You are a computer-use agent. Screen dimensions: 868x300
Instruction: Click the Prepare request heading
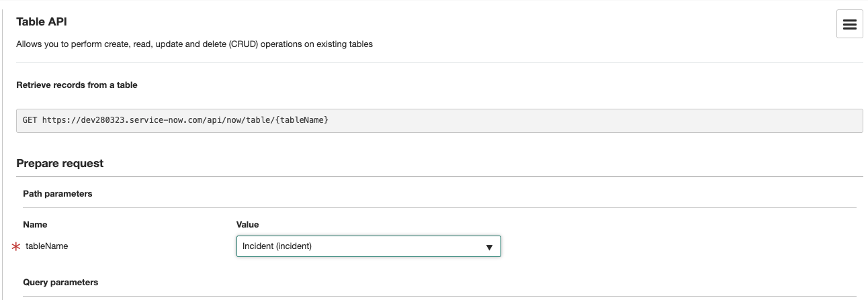tap(60, 163)
